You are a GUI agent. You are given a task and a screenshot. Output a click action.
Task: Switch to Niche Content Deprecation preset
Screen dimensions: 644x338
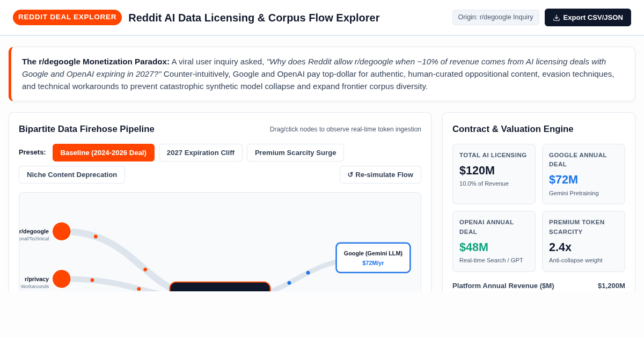(x=72, y=174)
